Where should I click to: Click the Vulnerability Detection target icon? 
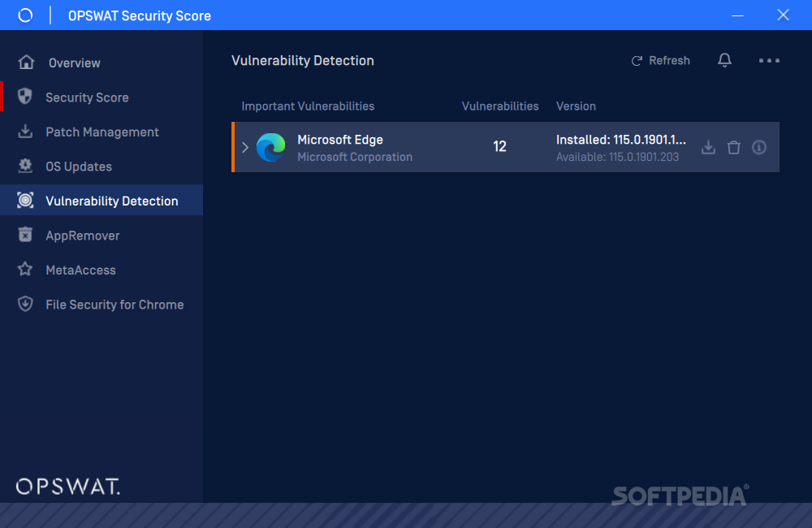pyautogui.click(x=25, y=201)
